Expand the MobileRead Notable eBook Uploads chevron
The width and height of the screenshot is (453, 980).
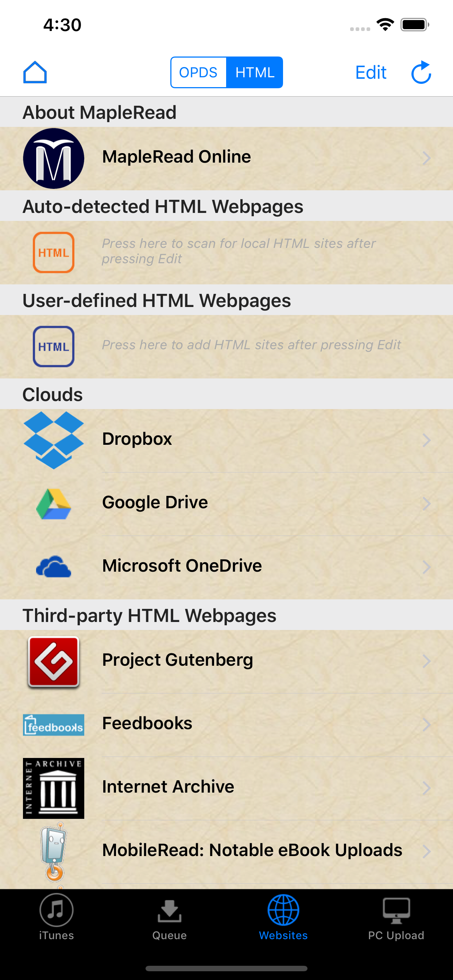(x=426, y=851)
